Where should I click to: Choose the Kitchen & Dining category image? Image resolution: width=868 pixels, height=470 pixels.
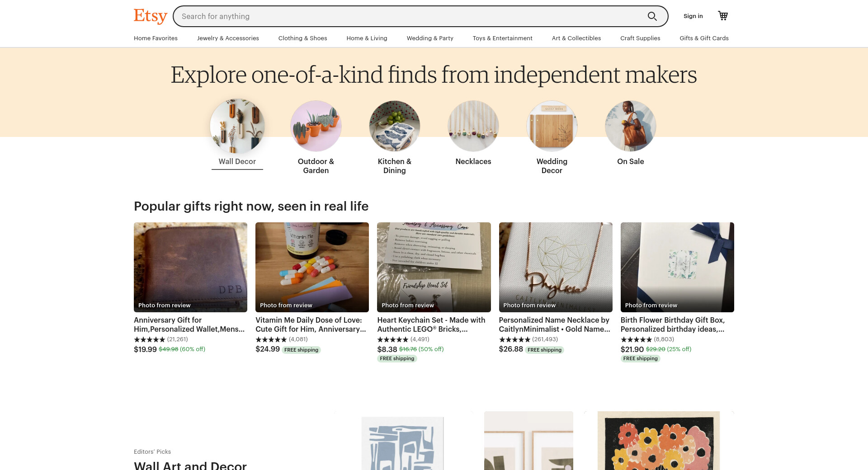tap(395, 126)
